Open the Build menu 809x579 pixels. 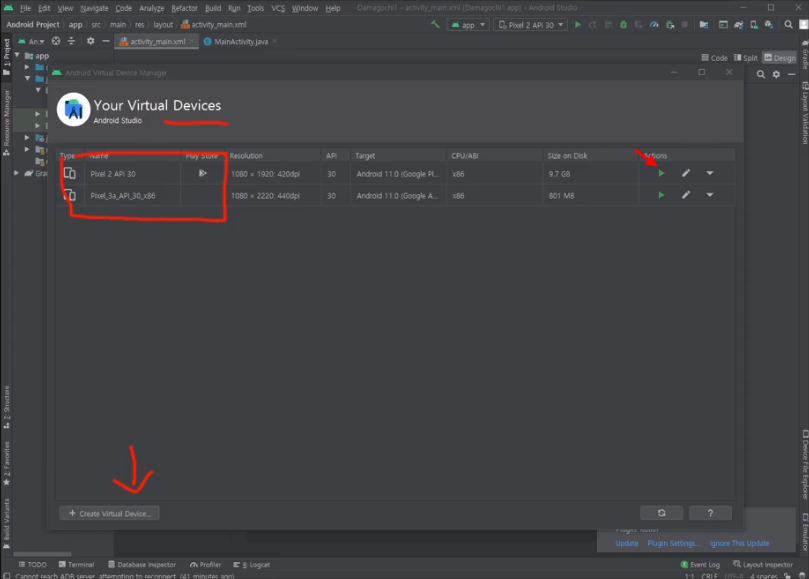click(213, 8)
